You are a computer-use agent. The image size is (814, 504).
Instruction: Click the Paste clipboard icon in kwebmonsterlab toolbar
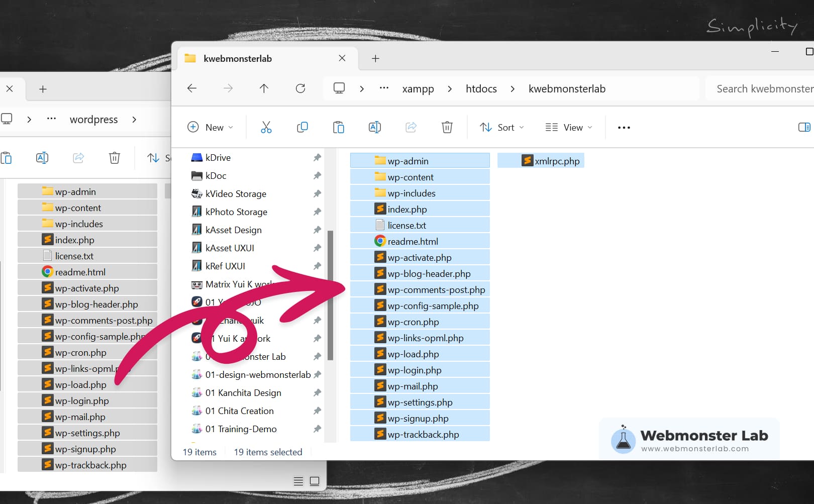[339, 128]
